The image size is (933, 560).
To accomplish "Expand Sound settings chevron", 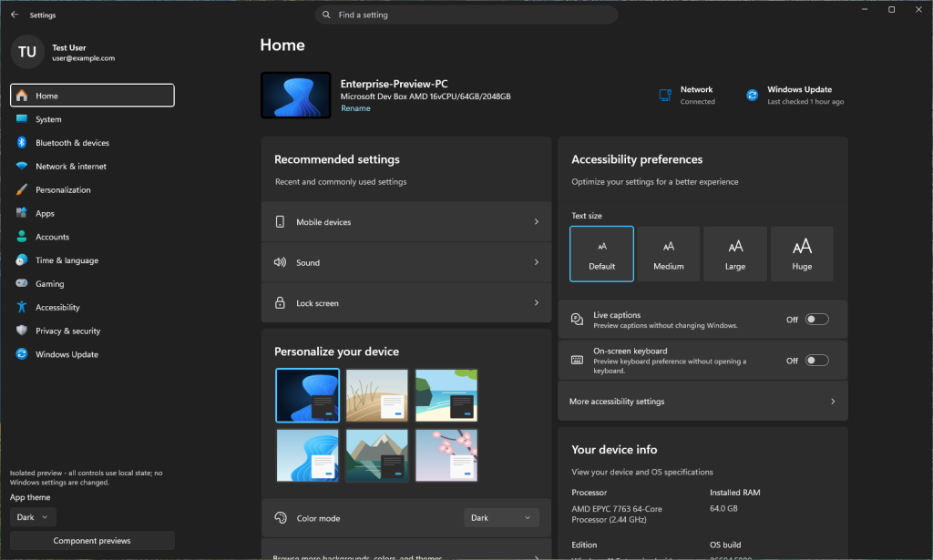I will 536,262.
